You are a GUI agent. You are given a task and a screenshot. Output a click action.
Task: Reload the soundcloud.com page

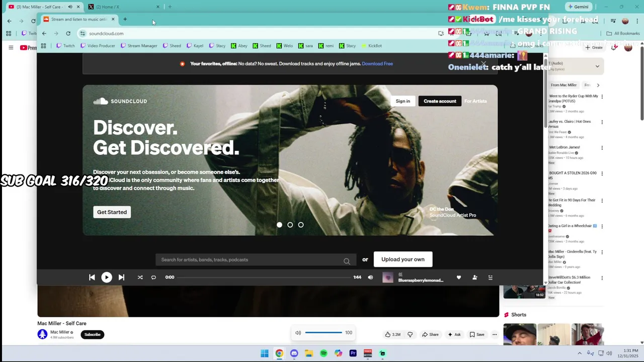tap(68, 33)
